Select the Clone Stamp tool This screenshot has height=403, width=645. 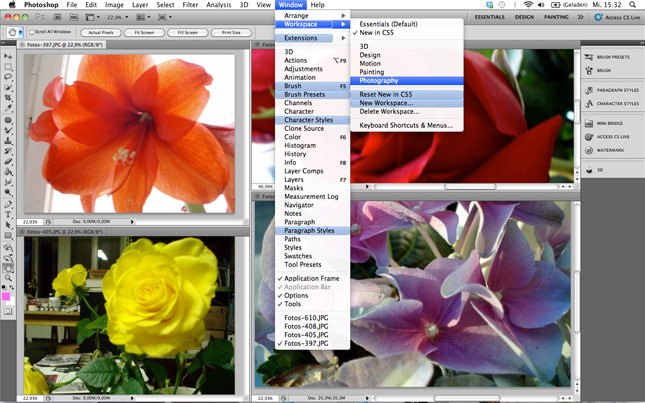tap(8, 141)
